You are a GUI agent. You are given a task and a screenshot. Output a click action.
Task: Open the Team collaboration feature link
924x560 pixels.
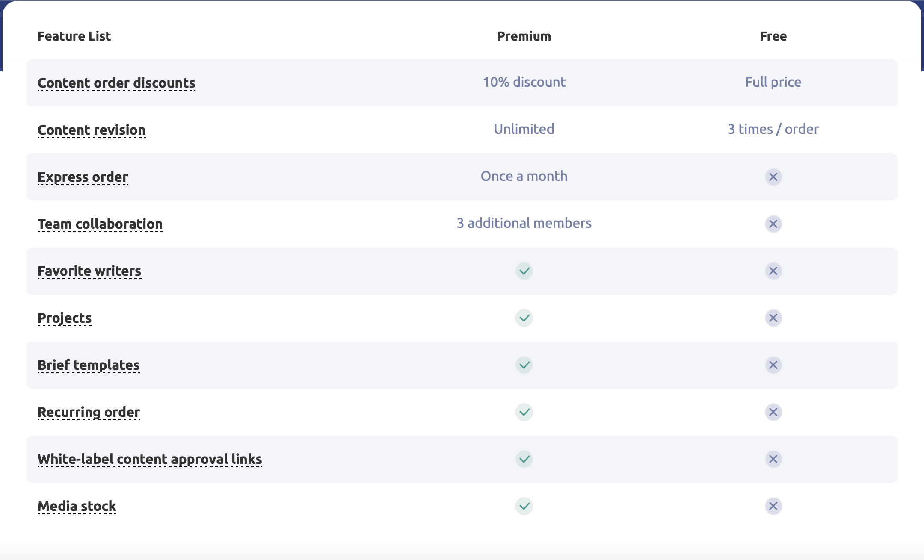pos(100,224)
